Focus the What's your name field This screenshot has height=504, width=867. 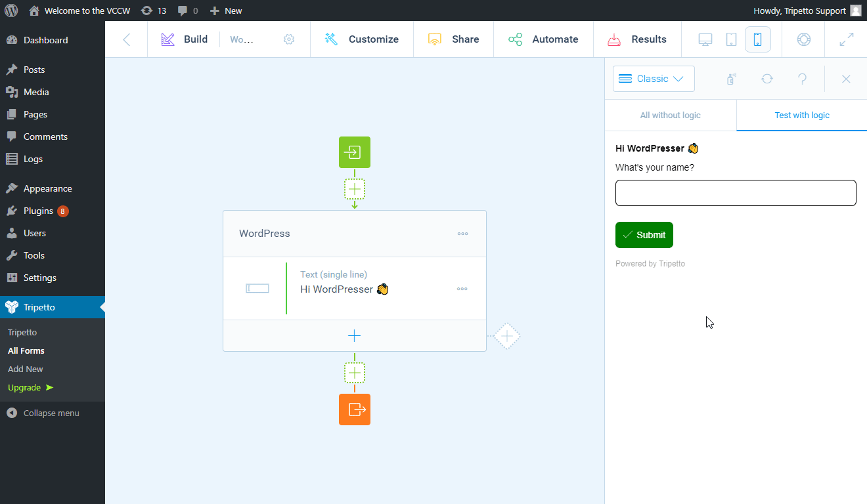pyautogui.click(x=736, y=193)
